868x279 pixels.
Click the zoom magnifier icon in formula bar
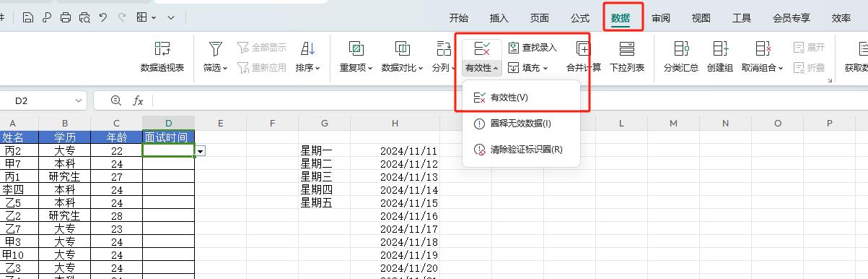(116, 101)
